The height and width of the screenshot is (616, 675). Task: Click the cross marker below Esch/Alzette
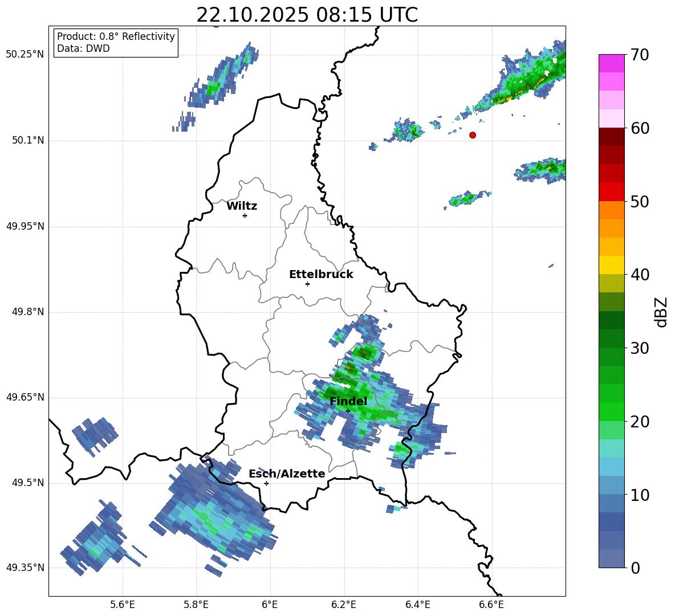point(266,483)
